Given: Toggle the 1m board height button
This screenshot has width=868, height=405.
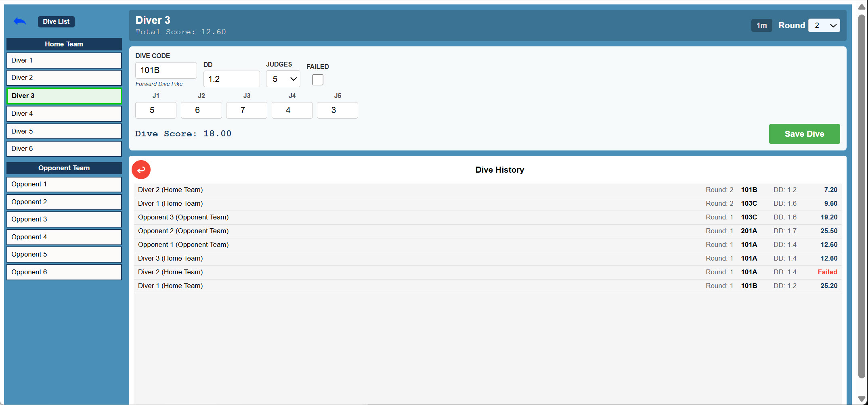Looking at the screenshot, I should click(x=761, y=25).
